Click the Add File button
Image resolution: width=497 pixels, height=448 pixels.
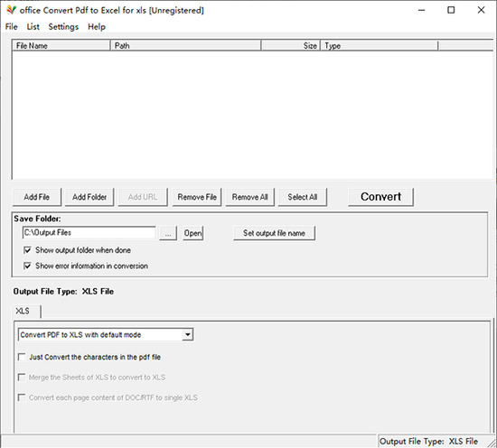tap(37, 197)
